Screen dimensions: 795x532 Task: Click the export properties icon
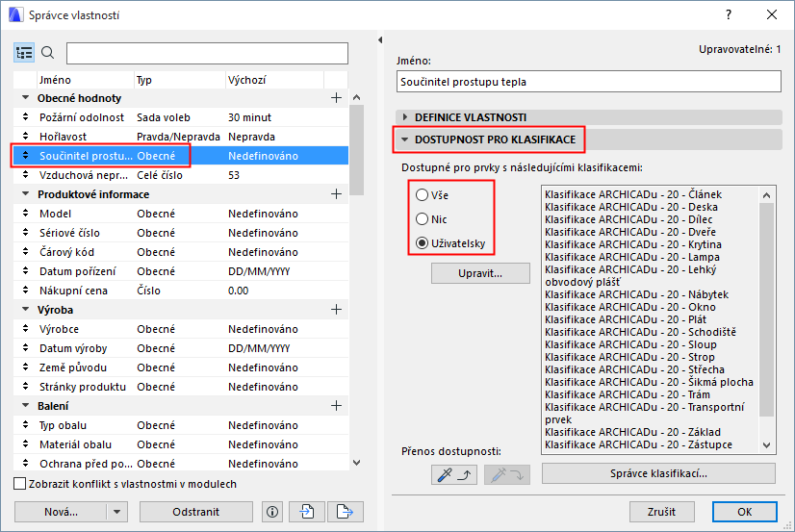tap(346, 512)
